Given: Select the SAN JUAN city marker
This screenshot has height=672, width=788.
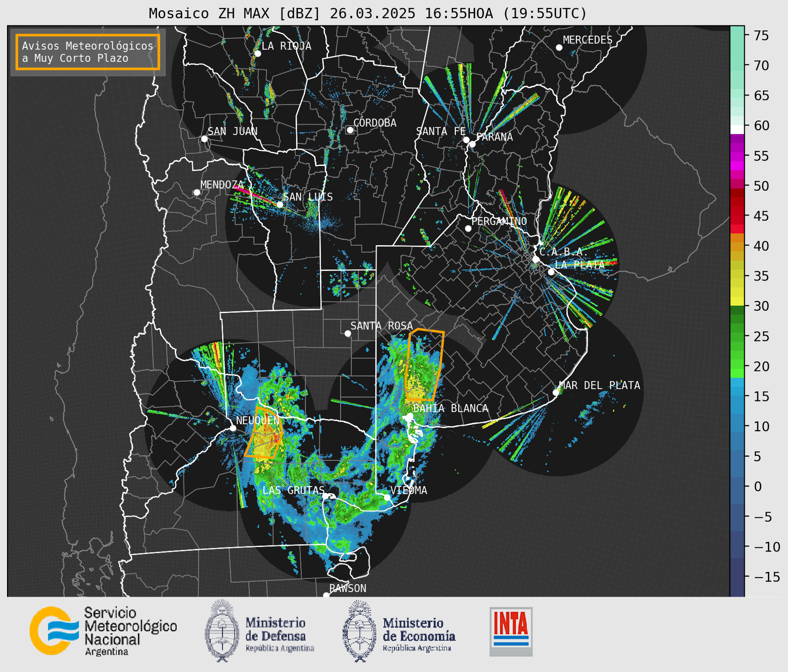Looking at the screenshot, I should 204,139.
